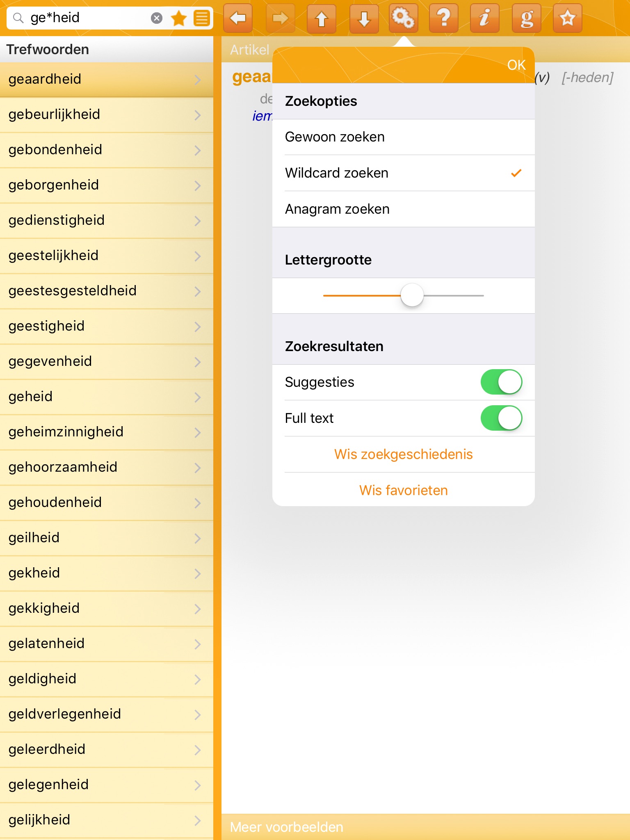Click the magnifier icon in the search field
The image size is (630, 840).
coord(18,18)
